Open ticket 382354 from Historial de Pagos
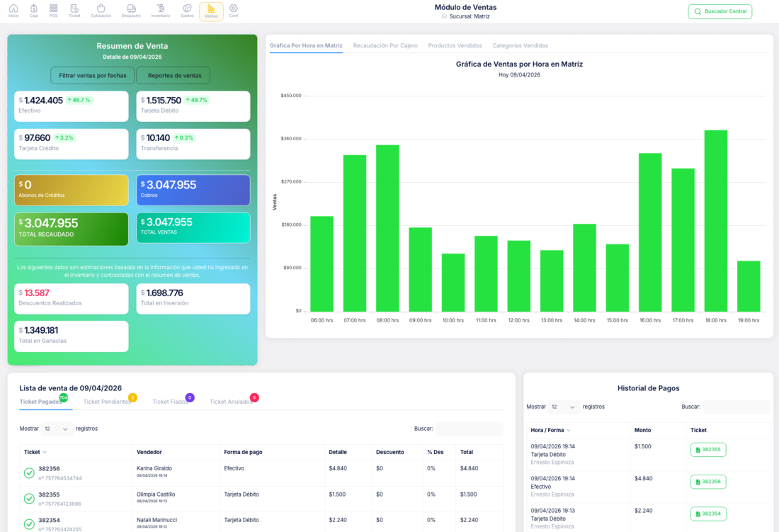 click(708, 514)
